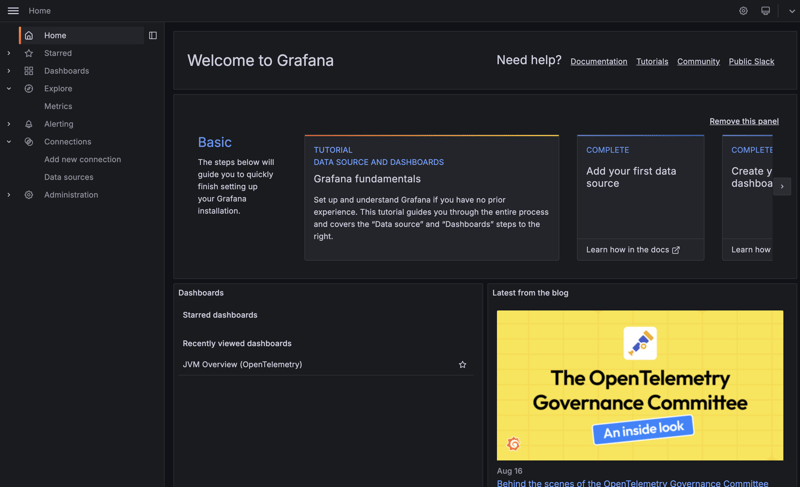800x487 pixels.
Task: Open Dashboards in the navigation menu
Action: pyautogui.click(x=66, y=71)
